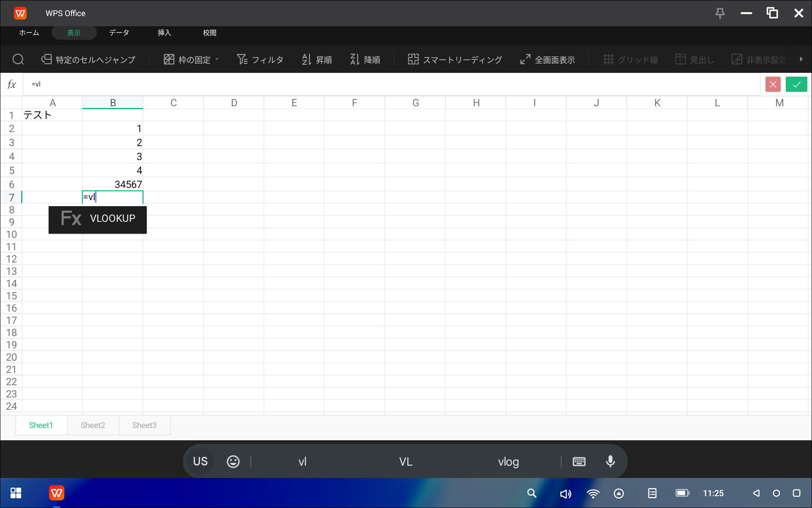812x508 pixels.
Task: Open emoji picker on keyboard bar
Action: [233, 461]
